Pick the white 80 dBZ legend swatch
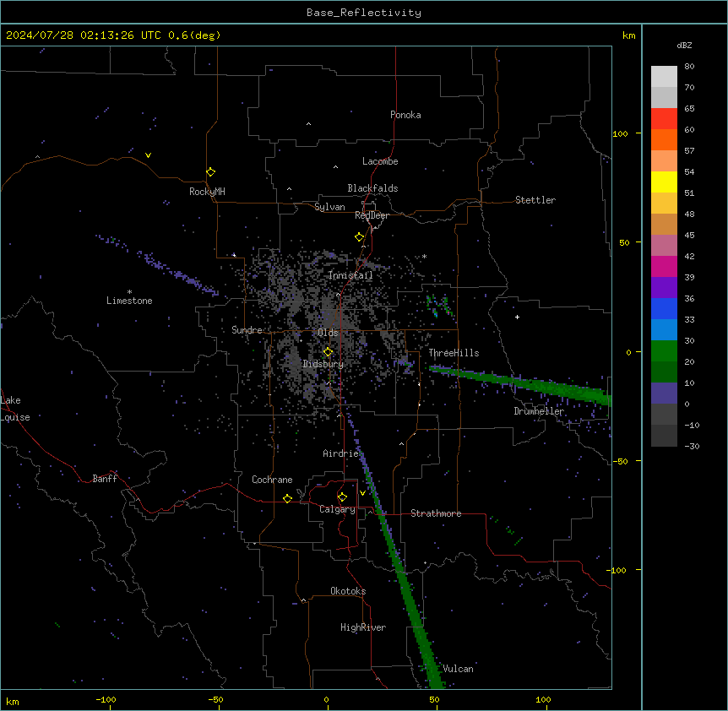The height and width of the screenshot is (711, 728). click(664, 77)
